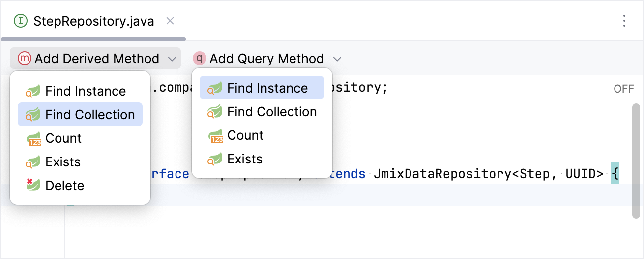Toggle the OFF indicator in the editor
Screen dimensions: 644x259
(x=623, y=89)
